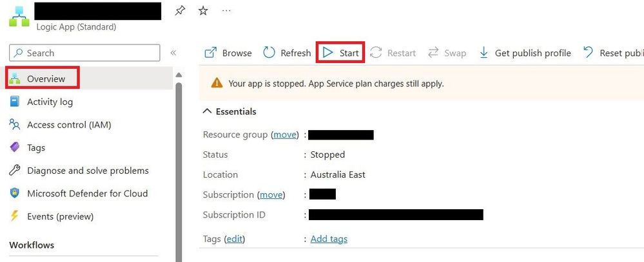Open Microsoft Defender for Cloud
Viewport: 644px width, 262px height.
pos(86,194)
